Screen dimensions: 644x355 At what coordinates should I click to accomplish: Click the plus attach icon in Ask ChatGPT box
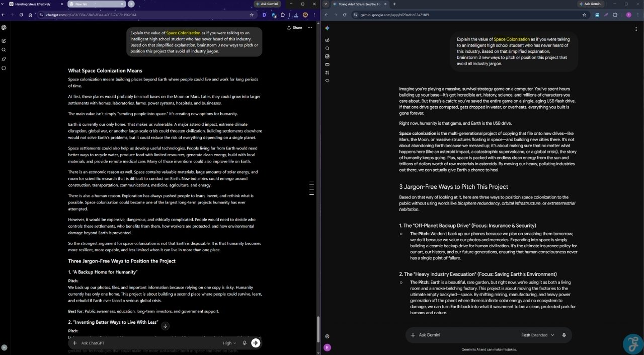[75, 343]
